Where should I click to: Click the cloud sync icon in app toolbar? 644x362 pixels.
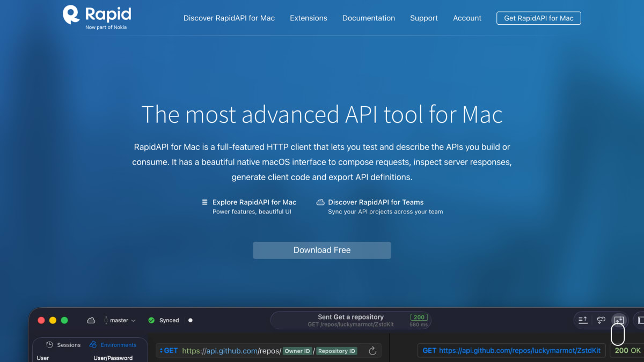pyautogui.click(x=91, y=320)
